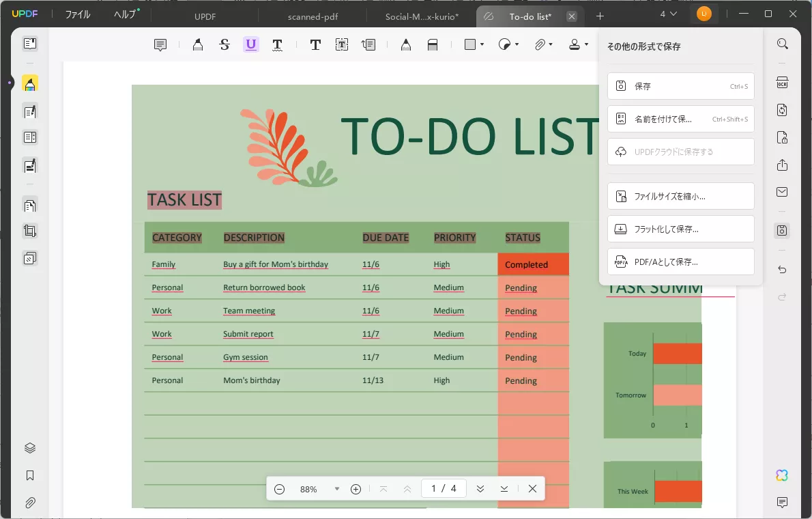Open the ファイル menu

77,15
